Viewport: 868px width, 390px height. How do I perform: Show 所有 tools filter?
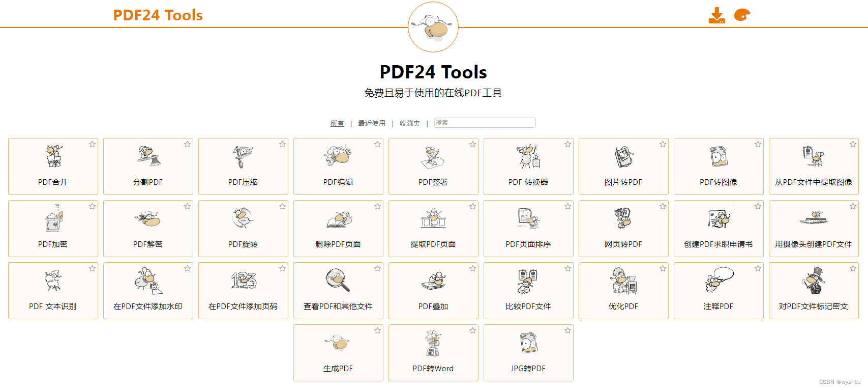[x=337, y=123]
